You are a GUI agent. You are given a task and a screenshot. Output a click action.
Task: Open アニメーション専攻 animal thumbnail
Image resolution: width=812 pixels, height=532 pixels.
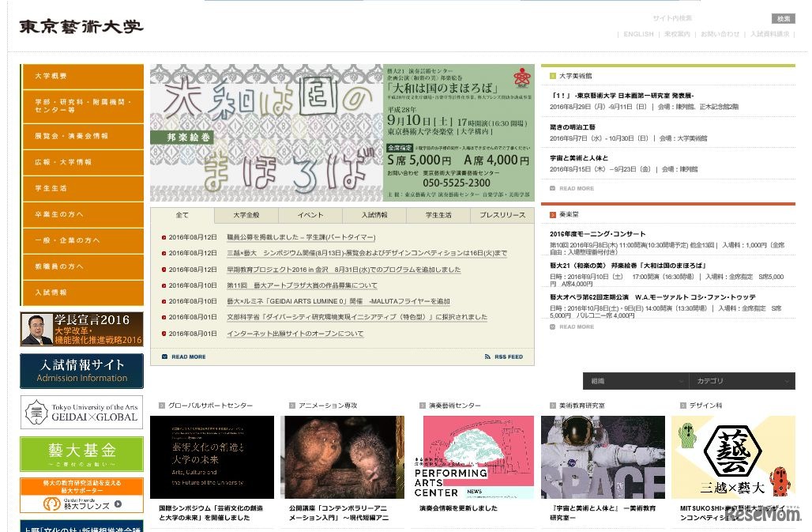342,457
